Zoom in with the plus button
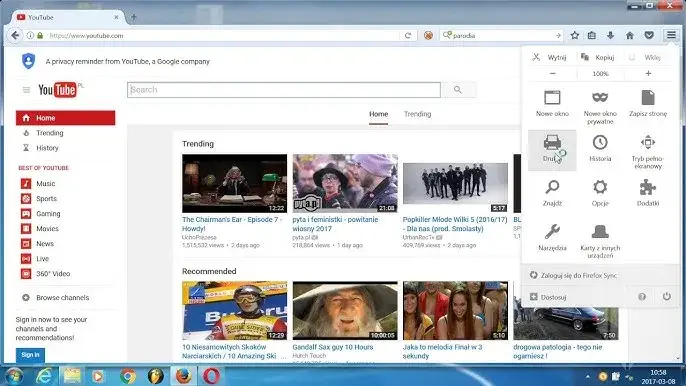The image size is (686, 386). (648, 74)
